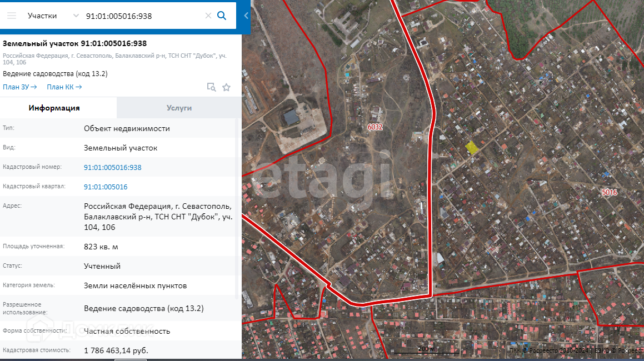Open cadastral quarter link 91:01:005016
The image size is (644, 361).
click(x=106, y=187)
